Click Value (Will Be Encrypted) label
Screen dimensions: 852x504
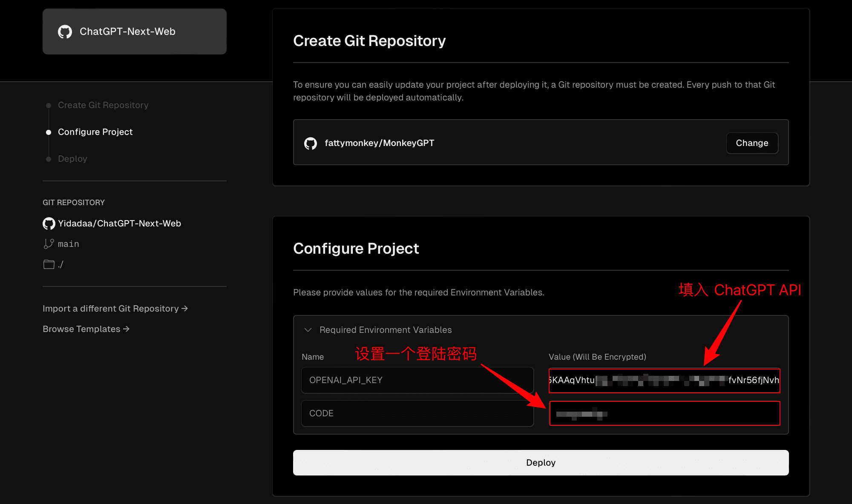point(597,357)
